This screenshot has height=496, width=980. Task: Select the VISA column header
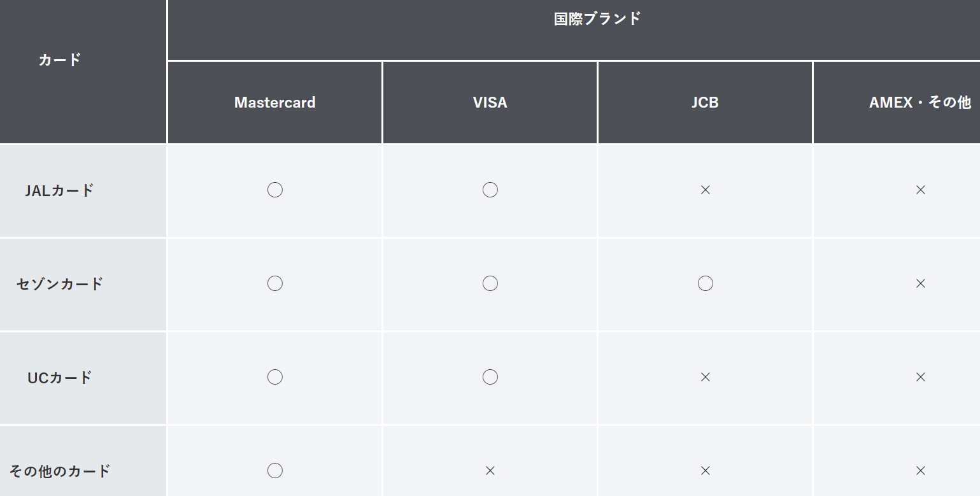(x=490, y=103)
